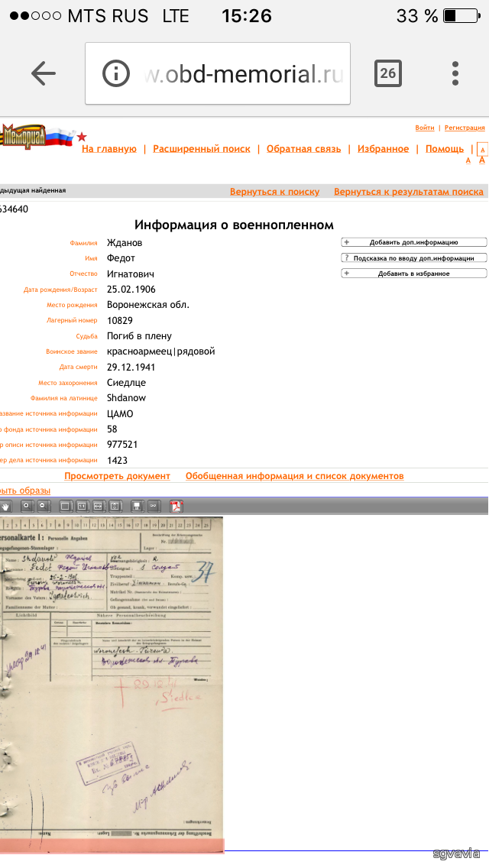The image size is (489, 868).
Task: Open Обратная связь page
Action: click(x=303, y=149)
